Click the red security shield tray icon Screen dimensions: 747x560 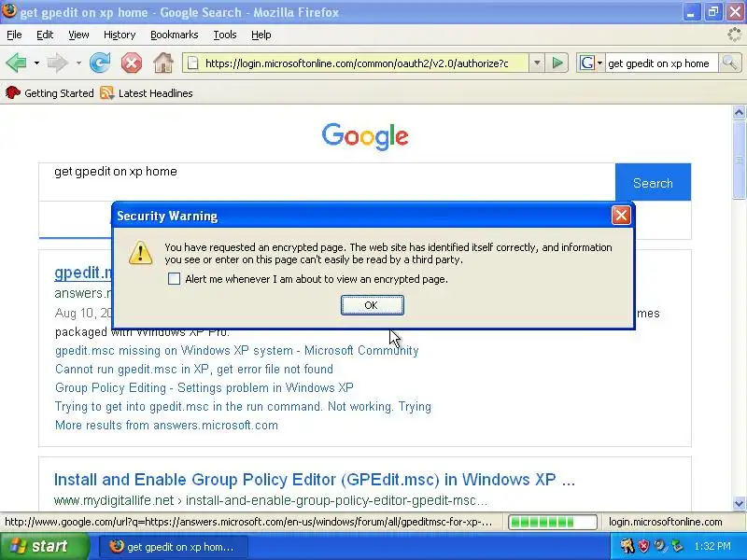click(x=643, y=546)
